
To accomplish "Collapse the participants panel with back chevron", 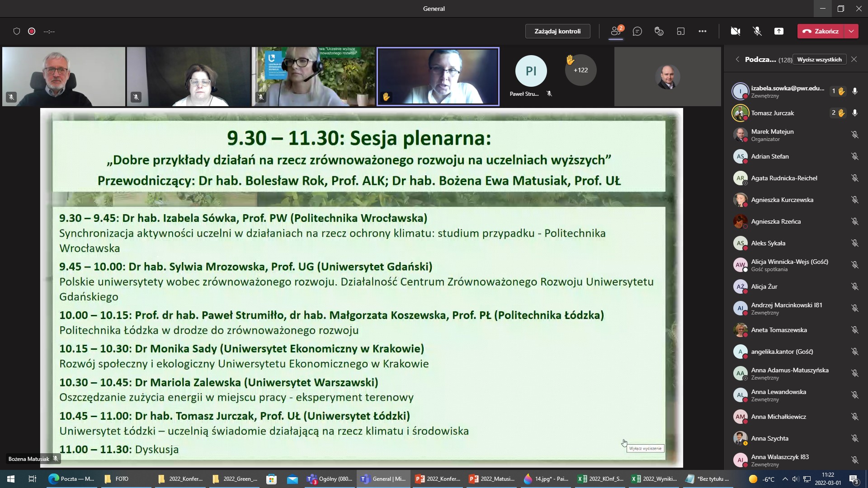I will coord(737,59).
